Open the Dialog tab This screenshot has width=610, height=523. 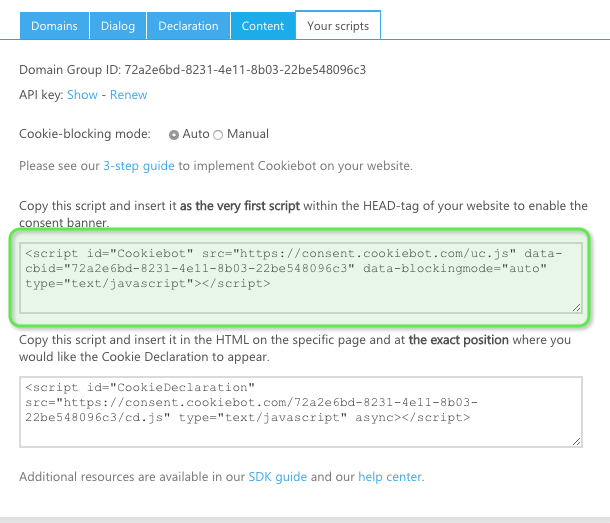(x=119, y=26)
